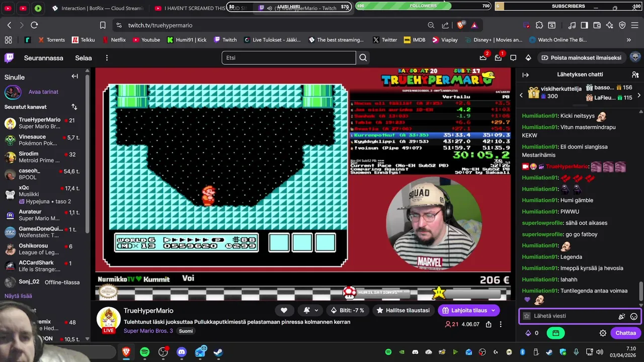
Task: Open browser extensions puzzle icon
Action: pyautogui.click(x=539, y=25)
